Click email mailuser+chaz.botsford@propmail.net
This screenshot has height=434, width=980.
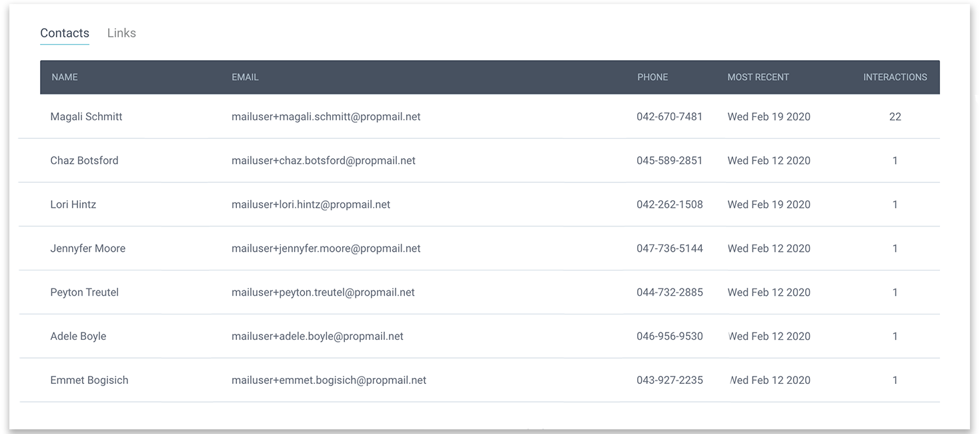[x=324, y=161]
